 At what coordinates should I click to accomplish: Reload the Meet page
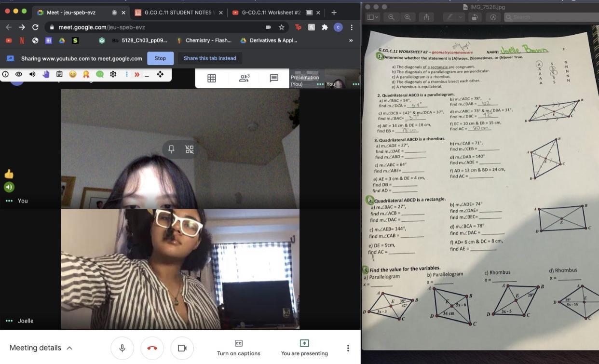pyautogui.click(x=35, y=27)
